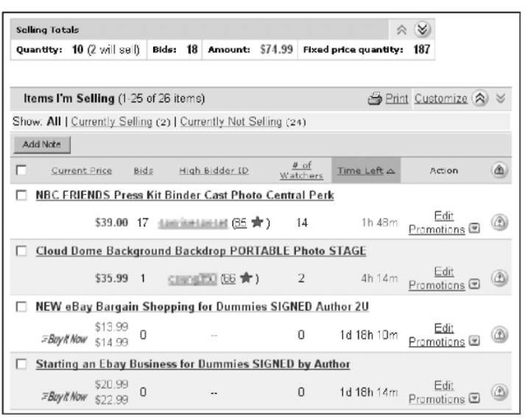Filter to Currently Selling items
The height and width of the screenshot is (420, 528).
111,122
